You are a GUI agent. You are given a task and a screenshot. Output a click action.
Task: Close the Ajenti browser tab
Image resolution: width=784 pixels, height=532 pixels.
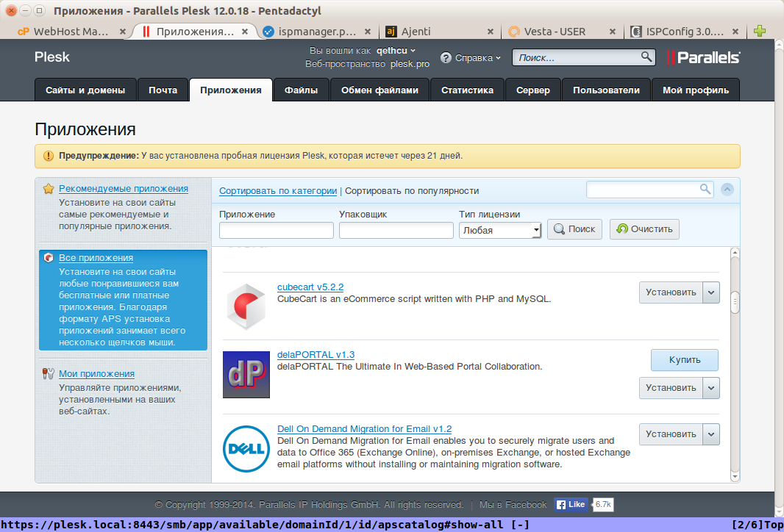point(491,32)
